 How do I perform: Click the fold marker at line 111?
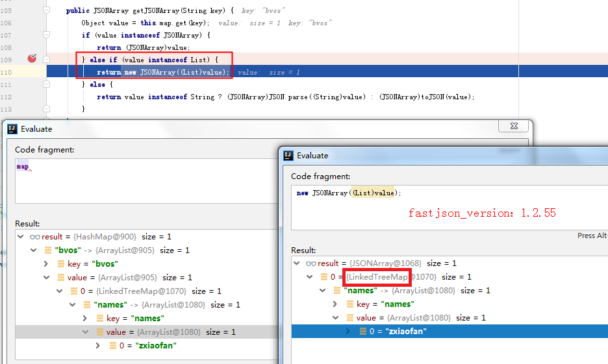point(46,84)
